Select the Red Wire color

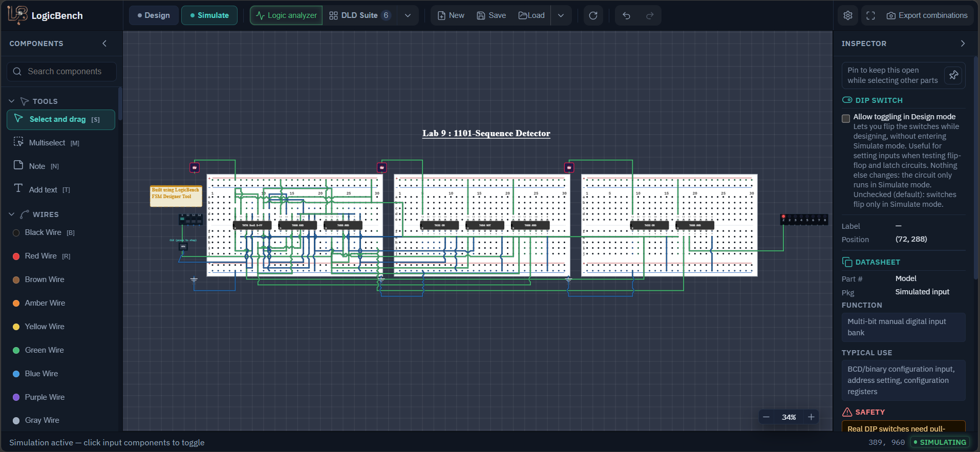(61, 256)
